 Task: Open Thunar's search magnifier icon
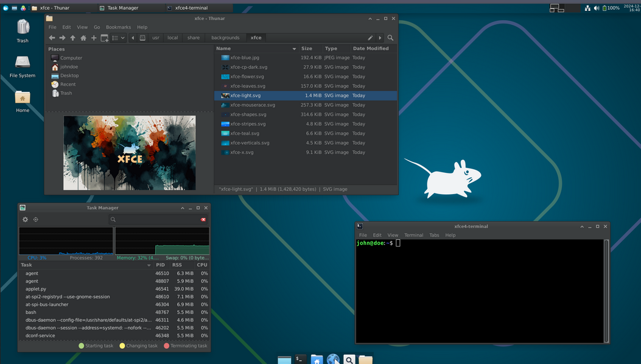(x=390, y=38)
